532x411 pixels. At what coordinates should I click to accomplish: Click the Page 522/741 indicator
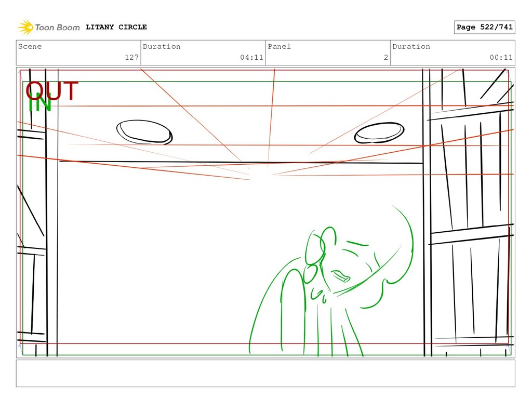pyautogui.click(x=485, y=27)
